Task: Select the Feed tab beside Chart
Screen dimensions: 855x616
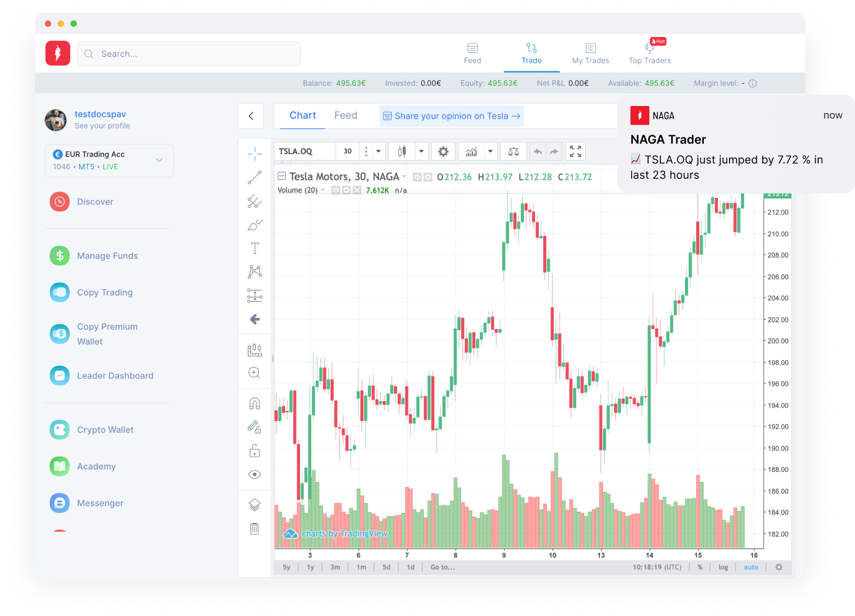Action: point(346,115)
